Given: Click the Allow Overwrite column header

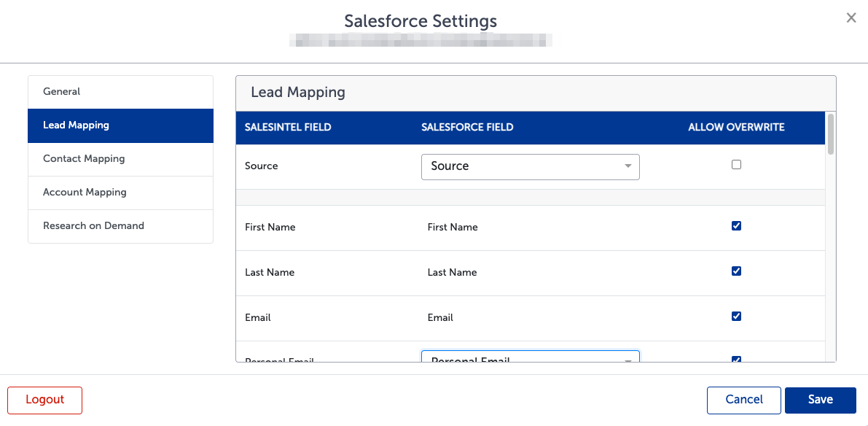Looking at the screenshot, I should [736, 128].
